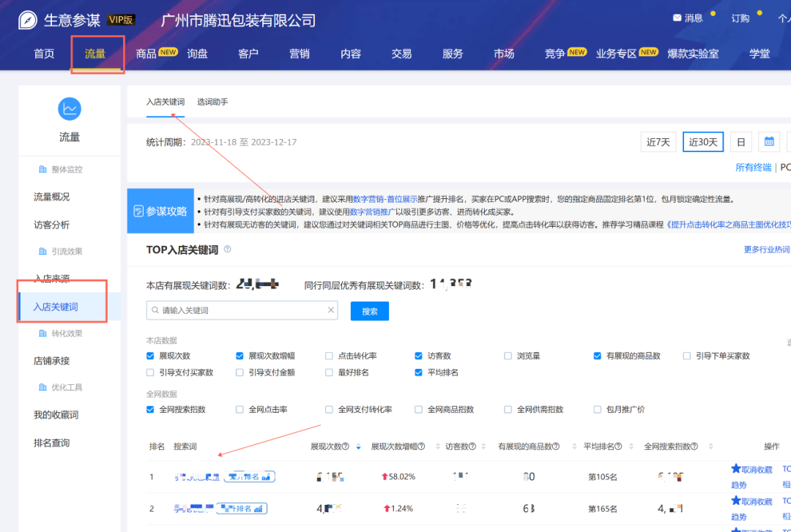
Task: Uncheck the 访客数 checkbox
Action: (x=419, y=356)
